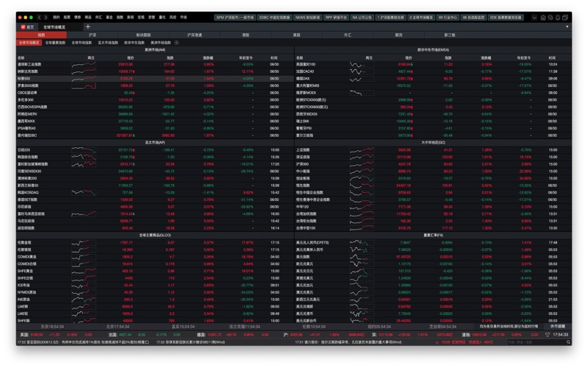Click the plus icon after 美洲市场指数 sub-tab
The image size is (588, 368).
(176, 43)
